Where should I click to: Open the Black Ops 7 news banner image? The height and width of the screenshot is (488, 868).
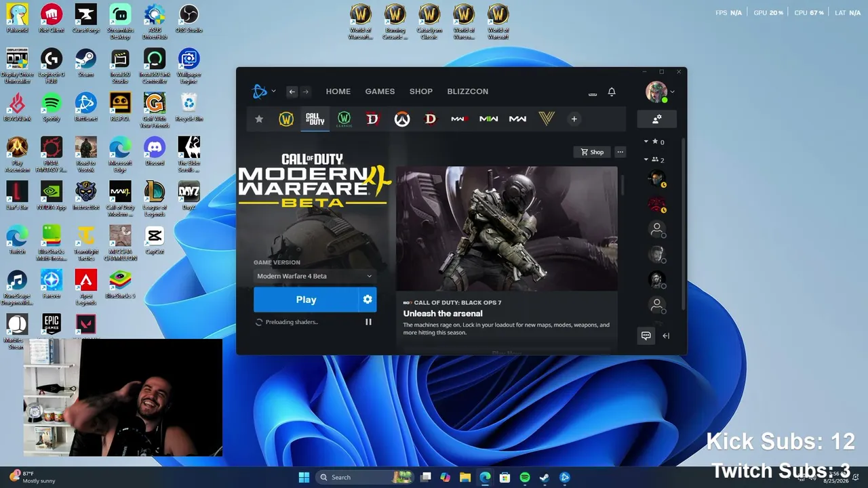[x=507, y=228]
